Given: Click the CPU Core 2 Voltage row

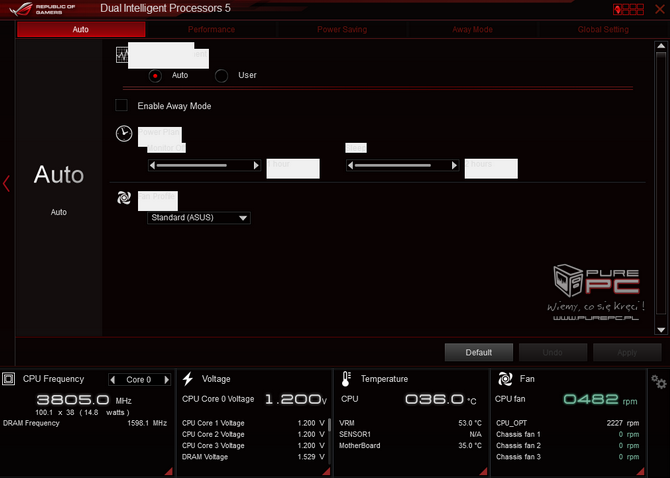Looking at the screenshot, I should [253, 434].
